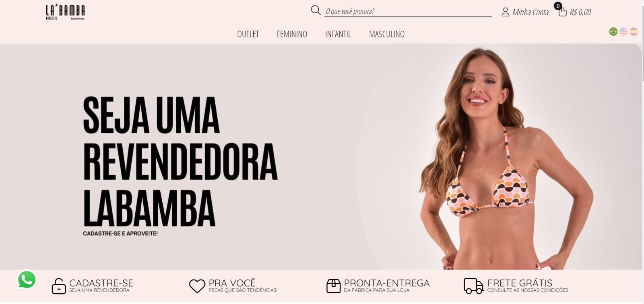Click the La Bamba logo
Image resolution: width=644 pixels, height=304 pixels.
[x=65, y=12]
